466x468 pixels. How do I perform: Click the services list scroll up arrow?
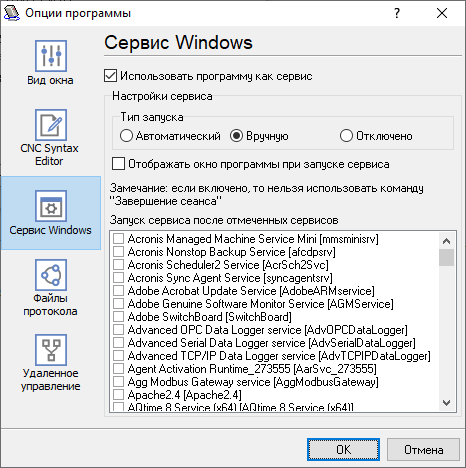(446, 241)
